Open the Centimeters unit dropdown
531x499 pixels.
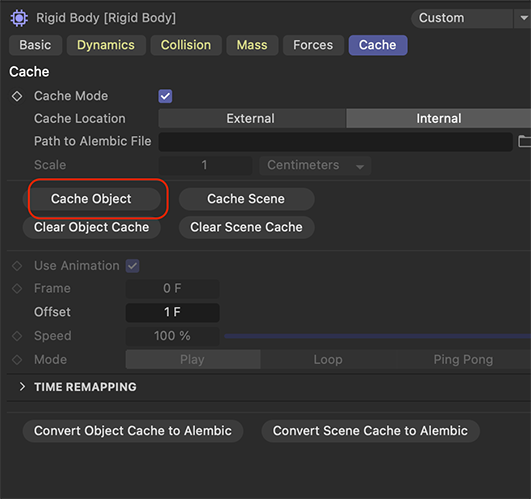315,165
